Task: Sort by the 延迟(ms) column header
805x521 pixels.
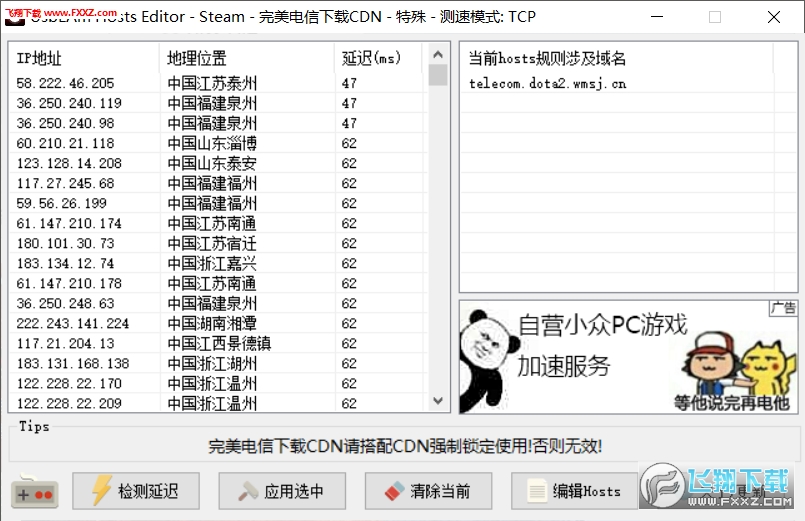Action: [378, 58]
